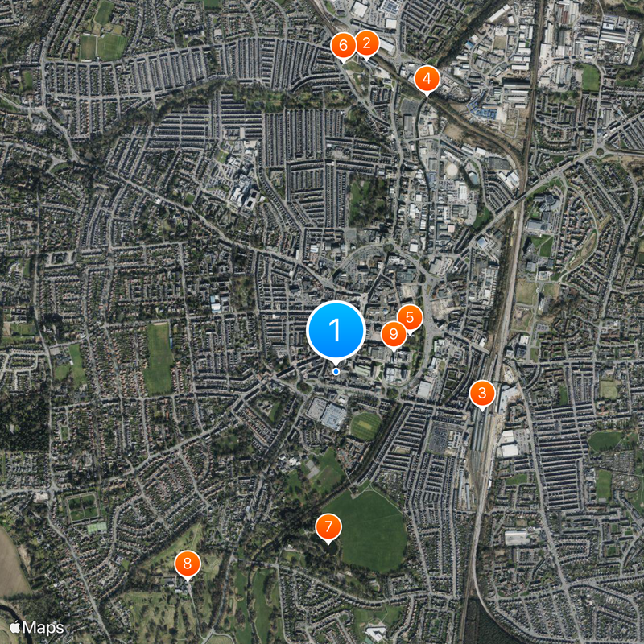Click the long station platform roof below pin 3
Viewport: 644px width, 644px height.
click(x=477, y=431)
